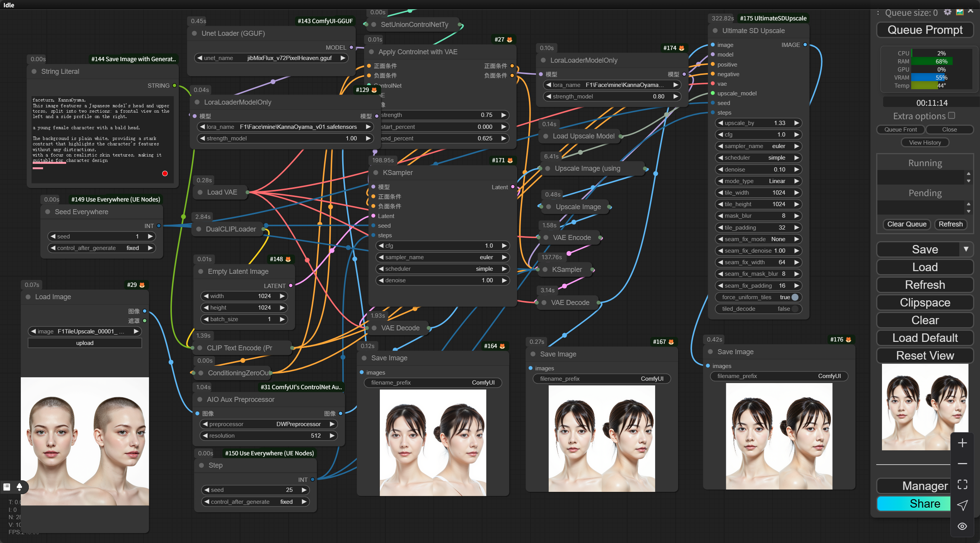Click the red record dot in String Literal
Viewport: 980px width, 543px height.
pyautogui.click(x=165, y=173)
